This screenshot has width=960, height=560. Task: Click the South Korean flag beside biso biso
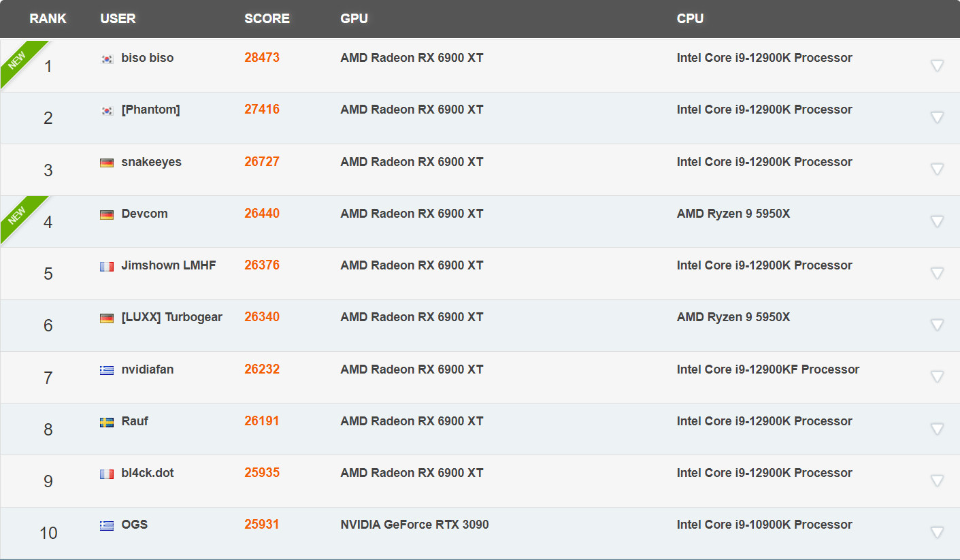[107, 59]
